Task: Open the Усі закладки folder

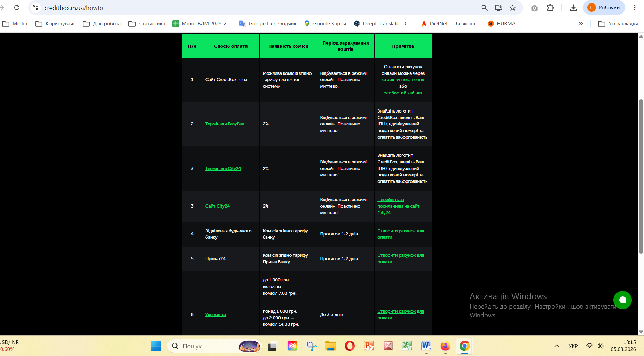Action: coord(618,24)
